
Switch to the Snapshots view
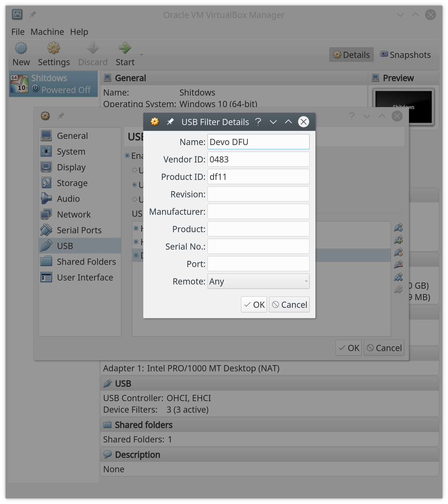(x=405, y=55)
